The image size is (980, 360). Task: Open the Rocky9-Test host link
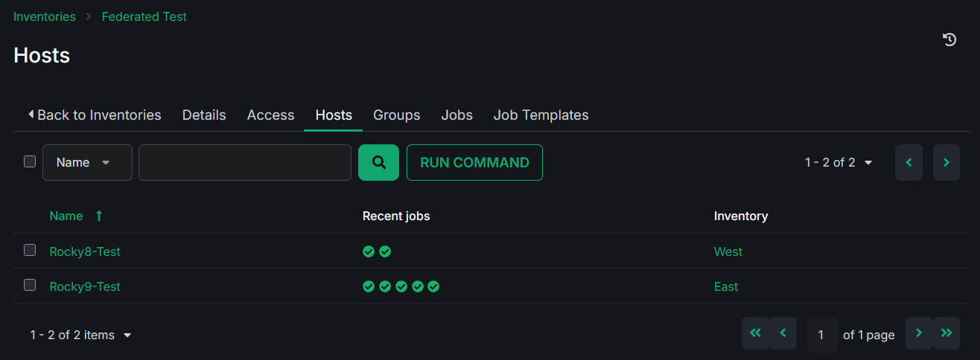click(x=85, y=286)
